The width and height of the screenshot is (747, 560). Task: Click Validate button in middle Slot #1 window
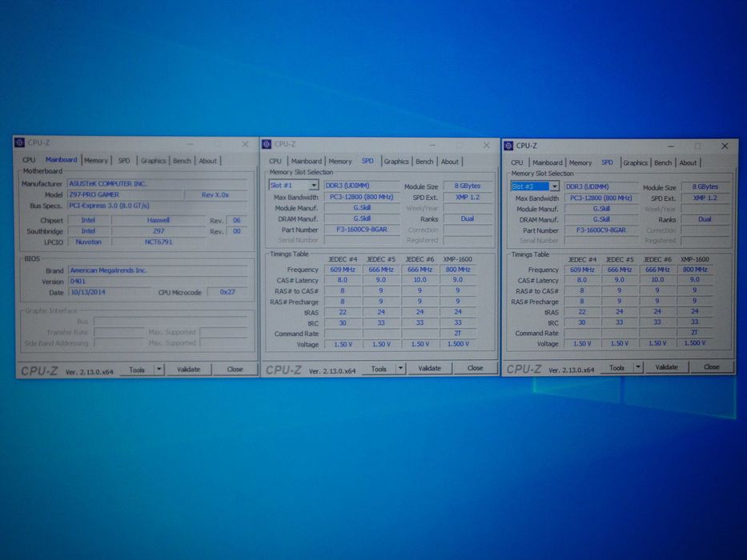[x=429, y=368]
